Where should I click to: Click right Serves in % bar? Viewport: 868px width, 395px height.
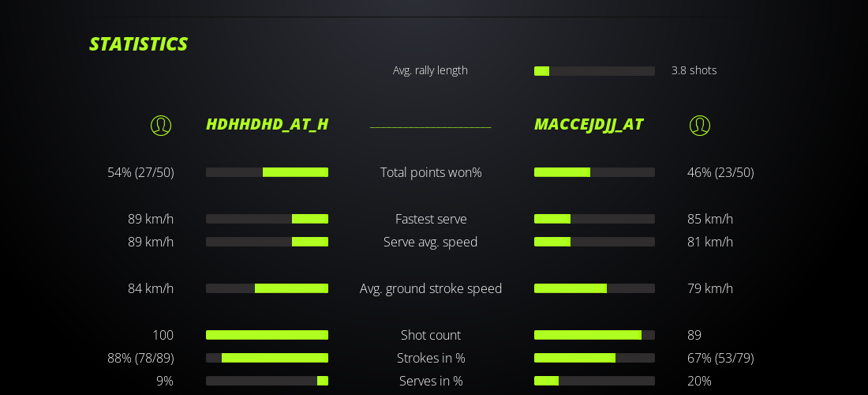(x=594, y=381)
